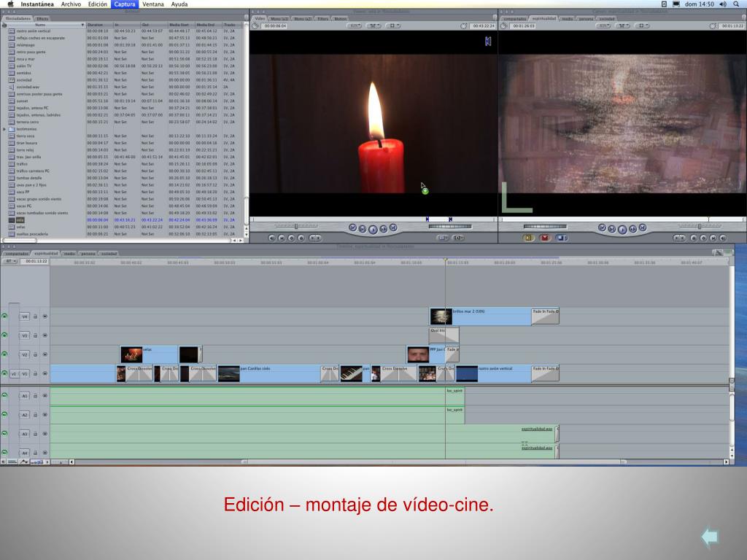Toggle audibility of track A1
The image size is (747, 560).
[x=5, y=395]
